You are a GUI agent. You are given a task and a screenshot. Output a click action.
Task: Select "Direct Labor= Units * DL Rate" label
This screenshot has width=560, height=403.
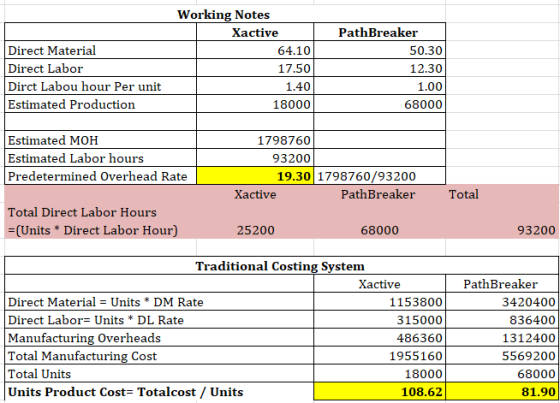(x=159, y=320)
